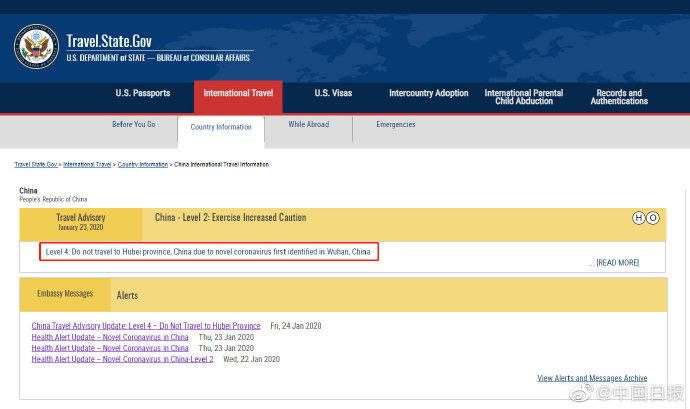Select the International Travel menu
690x409 pixels.
[x=238, y=97]
